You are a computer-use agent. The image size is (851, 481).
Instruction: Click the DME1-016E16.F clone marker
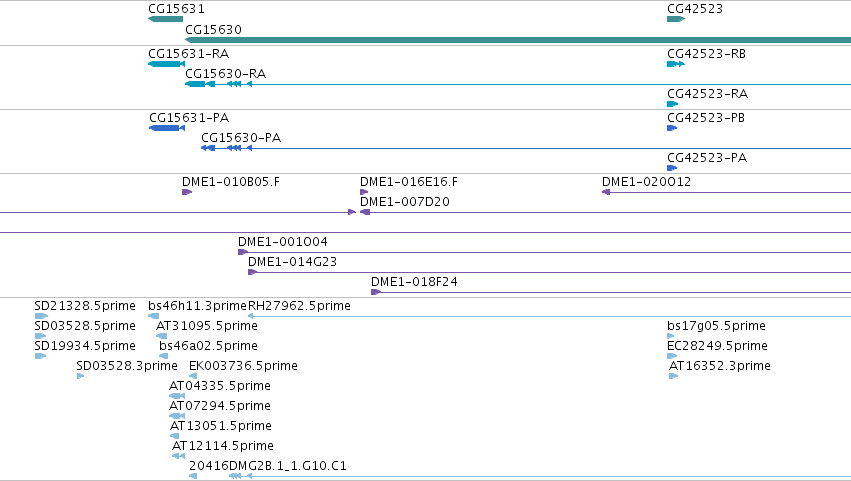coord(364,192)
